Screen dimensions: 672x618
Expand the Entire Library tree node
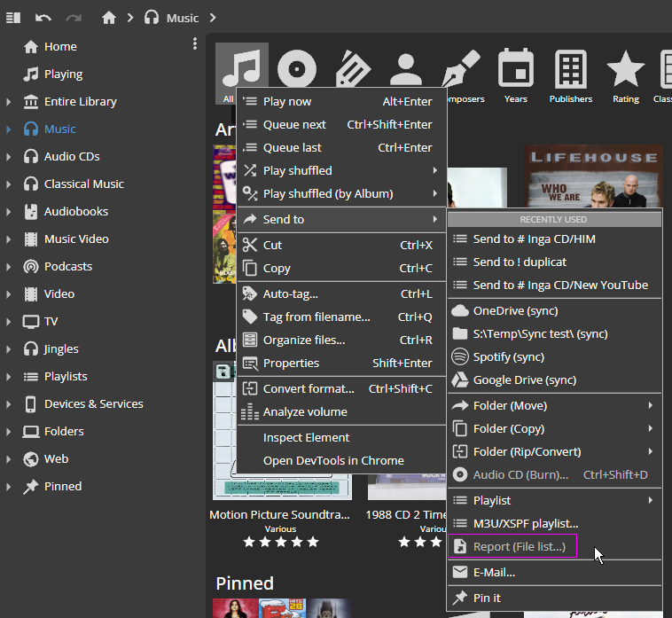[x=9, y=102]
